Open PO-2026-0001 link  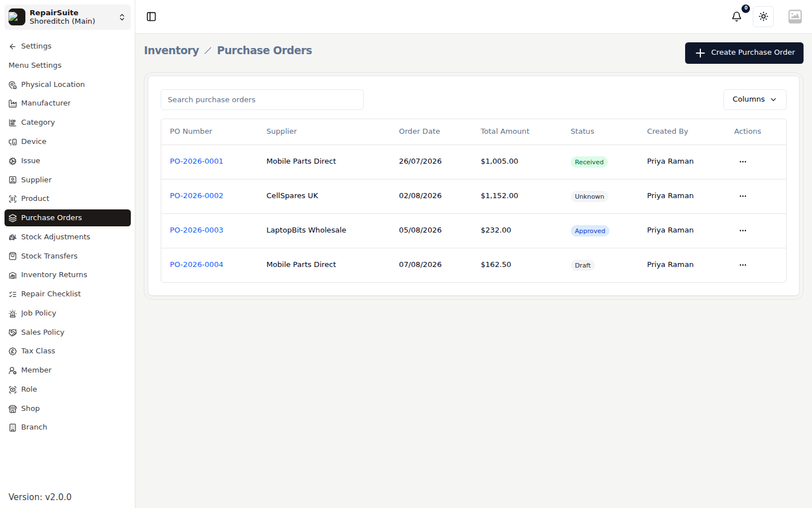point(196,161)
